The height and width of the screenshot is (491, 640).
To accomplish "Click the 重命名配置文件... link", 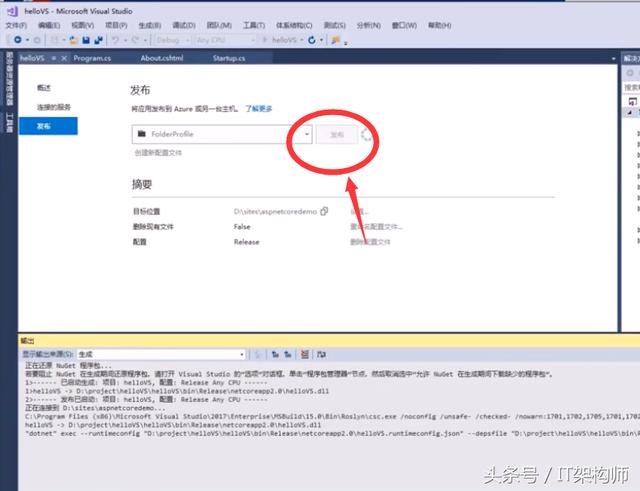I will pos(376,227).
